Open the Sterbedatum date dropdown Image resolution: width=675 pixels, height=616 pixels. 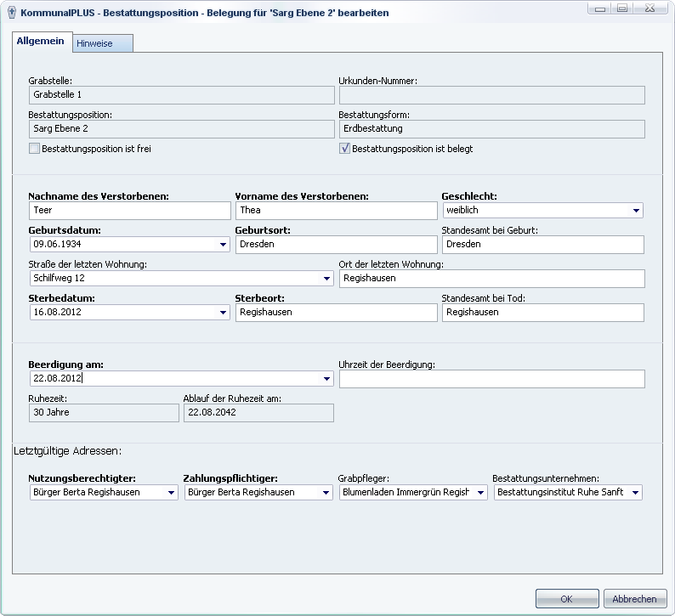point(222,313)
